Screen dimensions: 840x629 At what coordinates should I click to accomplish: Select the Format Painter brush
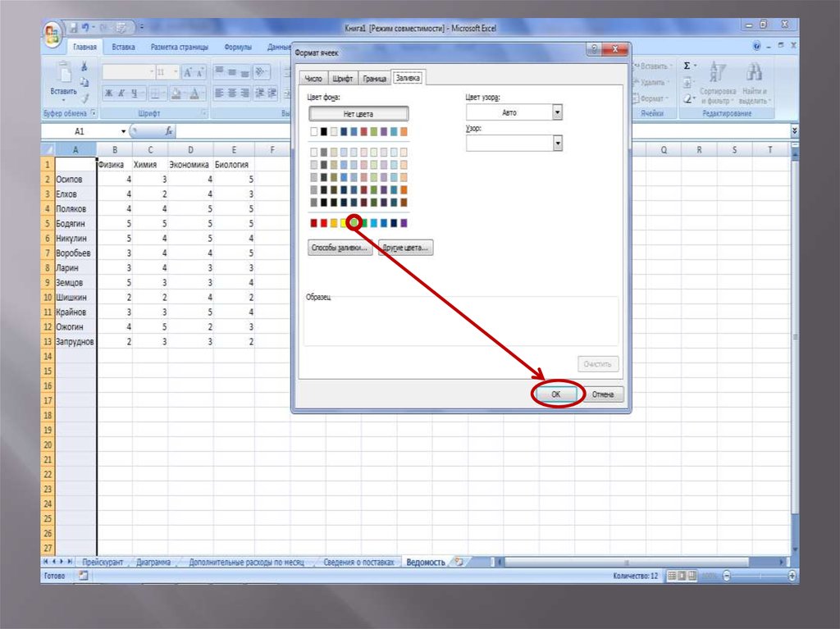tap(85, 98)
